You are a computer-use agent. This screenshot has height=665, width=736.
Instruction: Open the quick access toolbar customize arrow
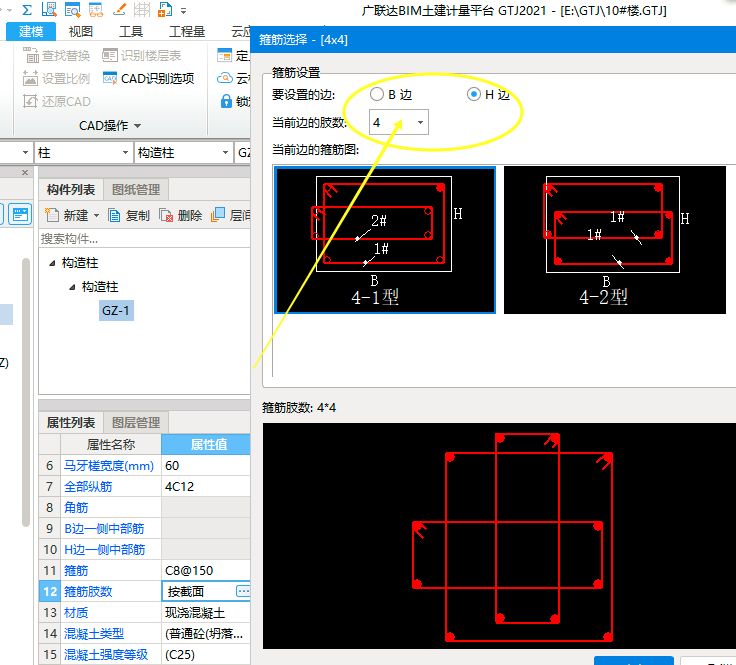point(184,11)
